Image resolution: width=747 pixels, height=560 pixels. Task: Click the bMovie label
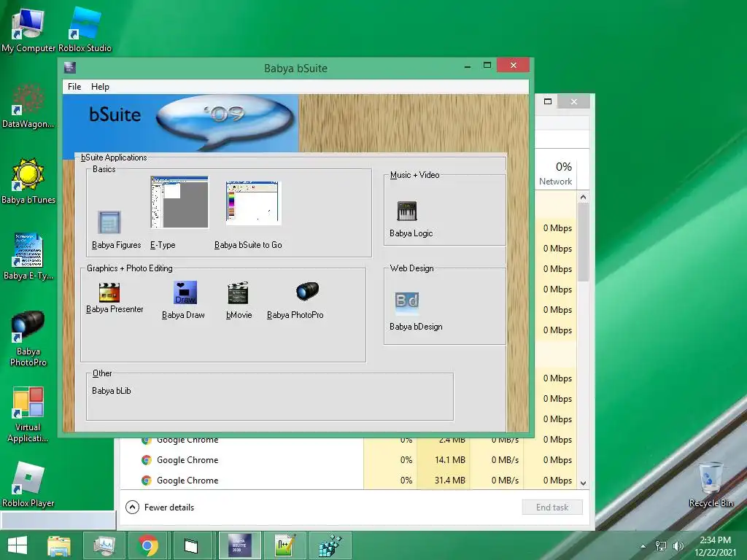tap(239, 315)
